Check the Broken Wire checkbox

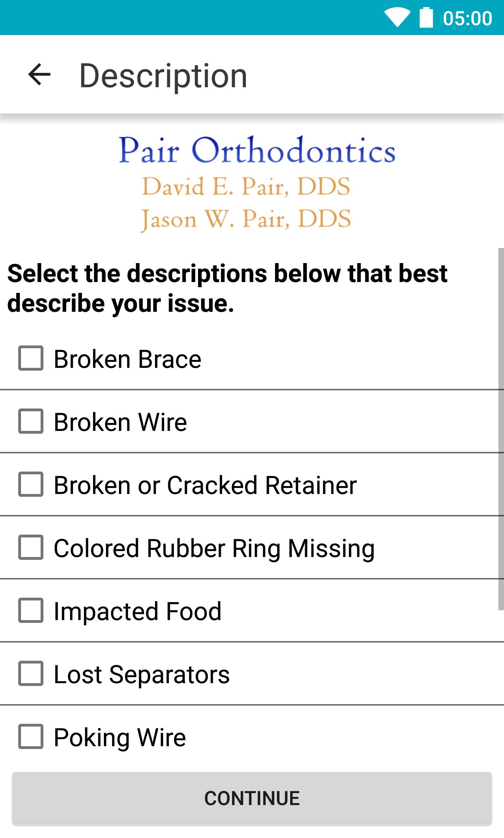(x=31, y=421)
